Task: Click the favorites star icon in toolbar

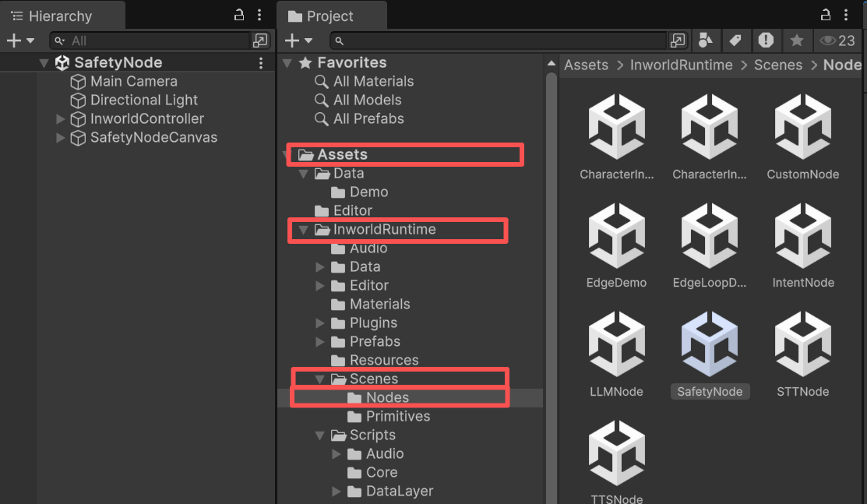Action: [797, 40]
